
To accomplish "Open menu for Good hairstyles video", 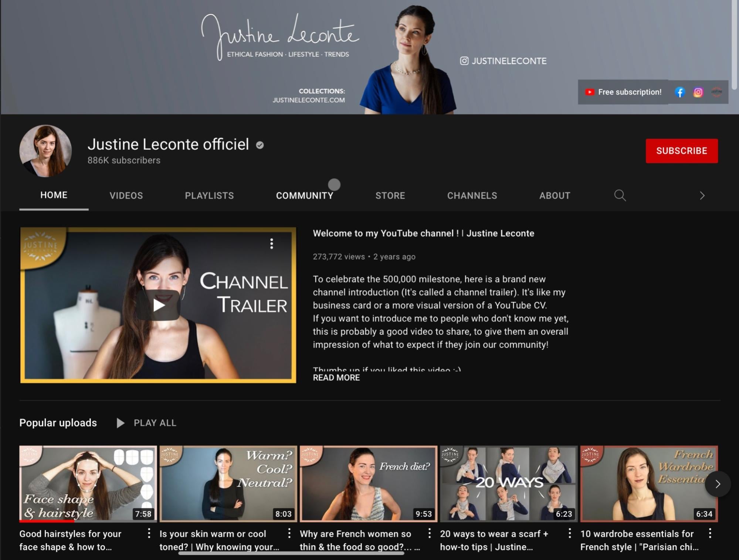I will (x=149, y=533).
